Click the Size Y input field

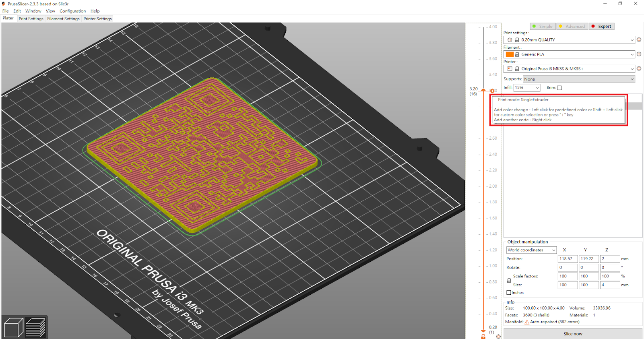pos(589,285)
